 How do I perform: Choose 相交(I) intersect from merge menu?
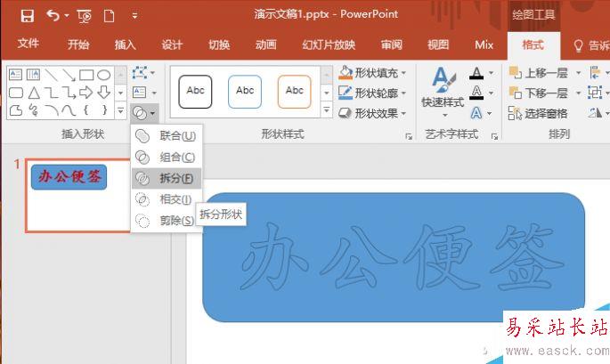[167, 199]
